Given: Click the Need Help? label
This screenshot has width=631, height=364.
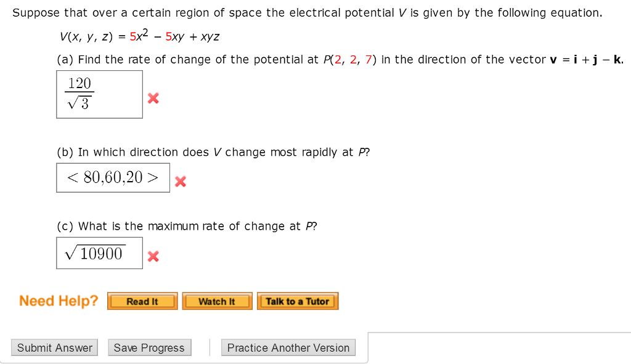Looking at the screenshot, I should (59, 301).
